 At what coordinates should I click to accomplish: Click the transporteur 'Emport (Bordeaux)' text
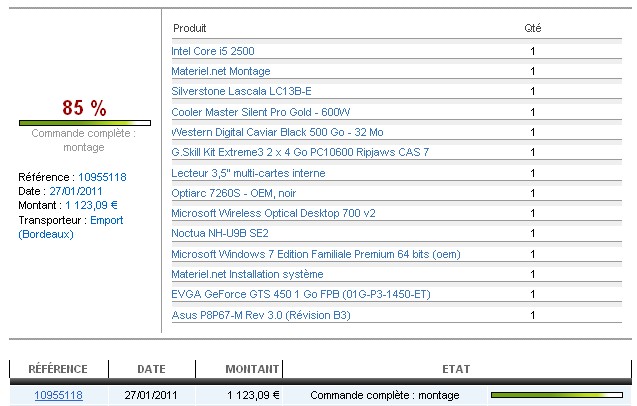coord(71,227)
